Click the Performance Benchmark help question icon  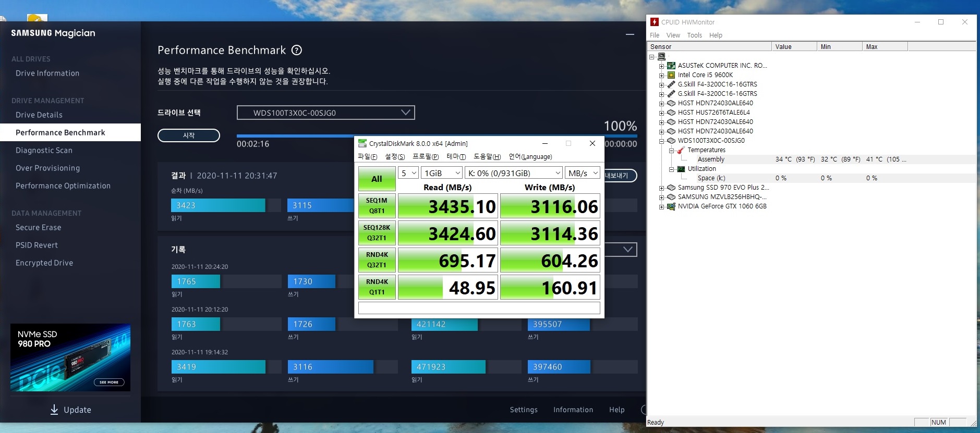click(297, 50)
